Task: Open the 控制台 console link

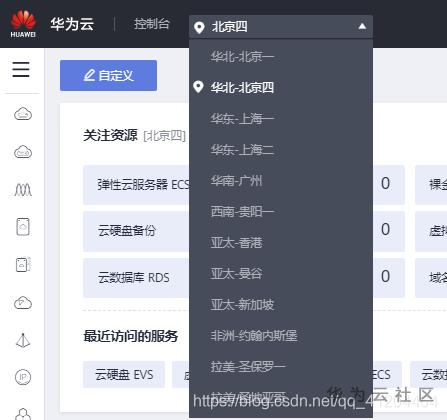Action: [x=152, y=24]
